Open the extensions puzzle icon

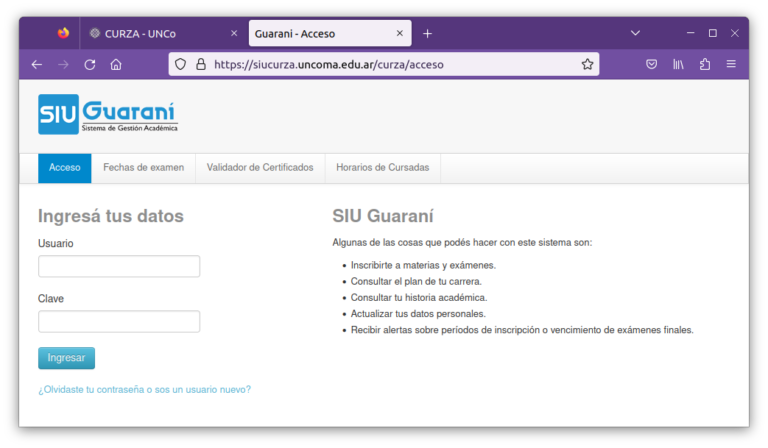pyautogui.click(x=704, y=64)
